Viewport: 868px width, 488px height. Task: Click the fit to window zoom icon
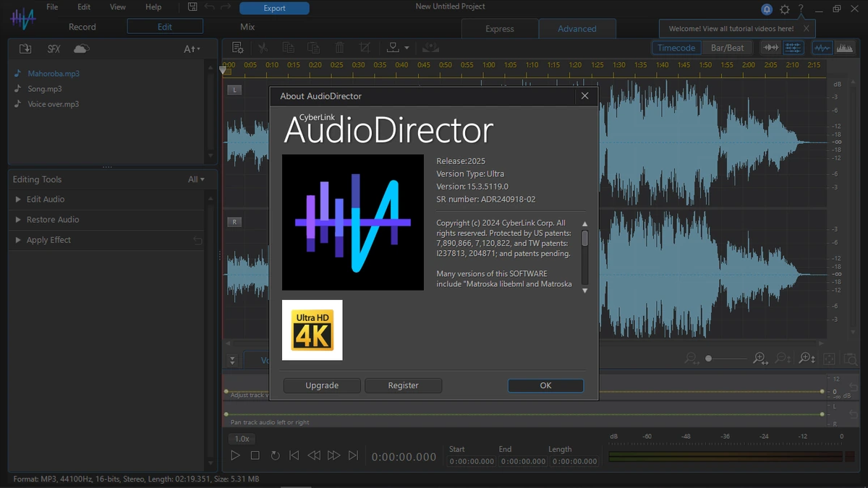[830, 359]
